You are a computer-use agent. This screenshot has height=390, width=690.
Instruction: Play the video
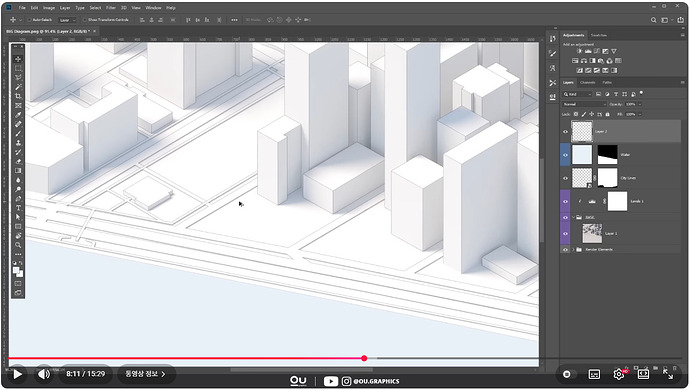(17, 374)
